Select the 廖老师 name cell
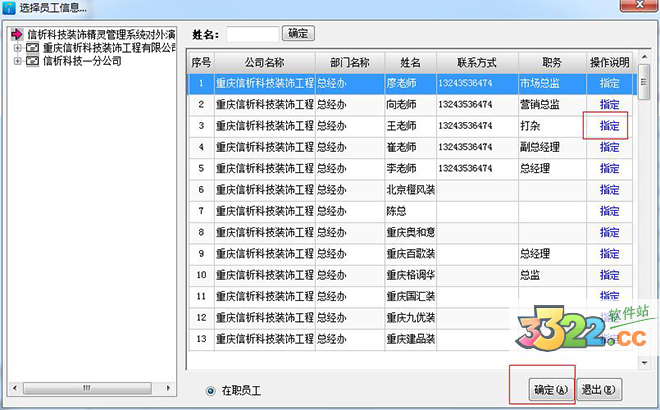This screenshot has height=410, width=660. (x=410, y=83)
